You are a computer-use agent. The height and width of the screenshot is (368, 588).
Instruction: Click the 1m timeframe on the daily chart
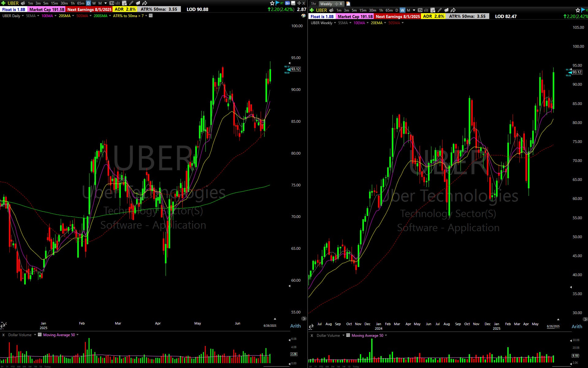30,3
